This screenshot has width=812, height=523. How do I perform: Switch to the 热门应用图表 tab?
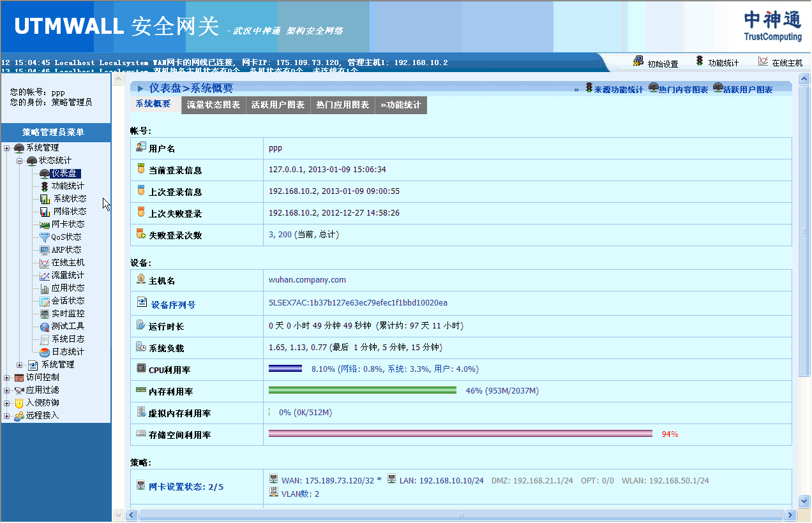(342, 105)
